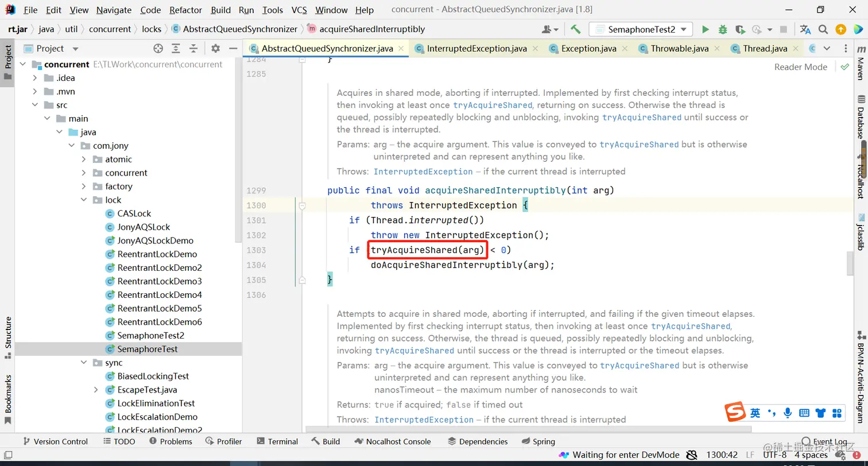Open the Terminal tool window
The height and width of the screenshot is (466, 868).
pyautogui.click(x=277, y=441)
